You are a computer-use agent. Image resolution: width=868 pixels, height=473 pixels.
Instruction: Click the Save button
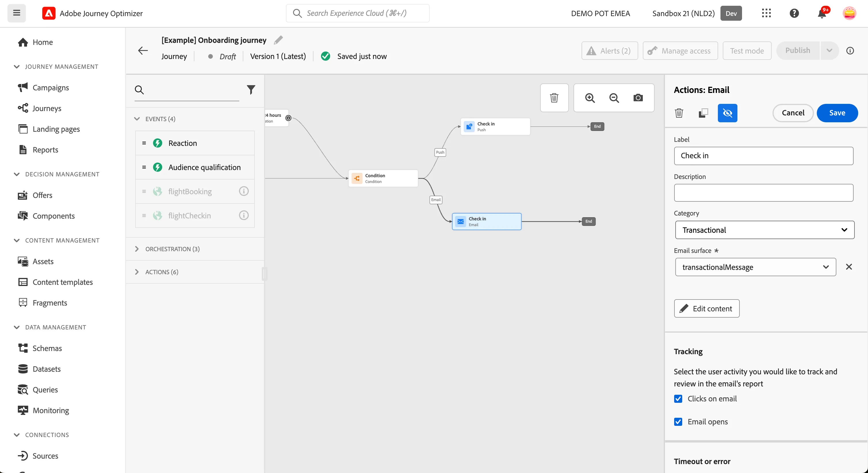(837, 113)
